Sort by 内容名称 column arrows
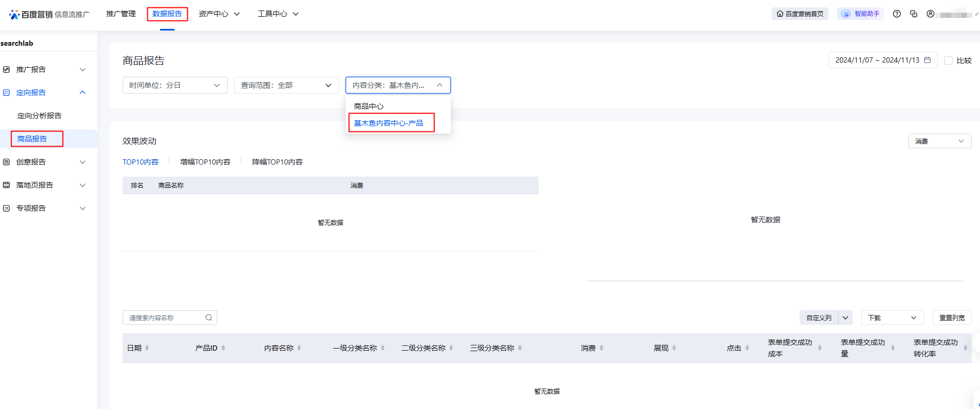 pos(299,348)
